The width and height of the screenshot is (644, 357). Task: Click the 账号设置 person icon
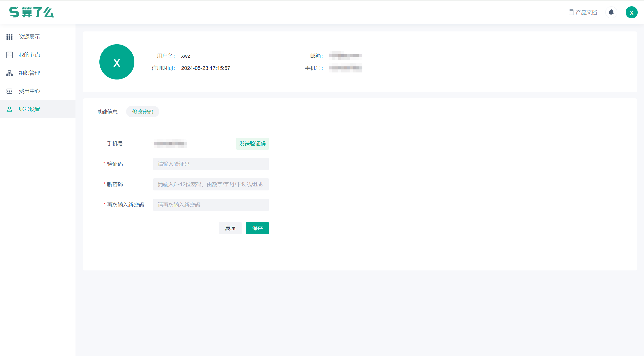[9, 109]
